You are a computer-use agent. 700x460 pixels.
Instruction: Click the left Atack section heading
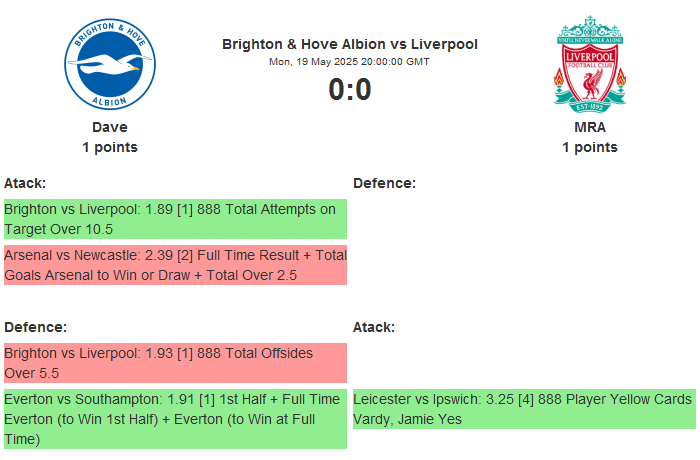coord(25,183)
